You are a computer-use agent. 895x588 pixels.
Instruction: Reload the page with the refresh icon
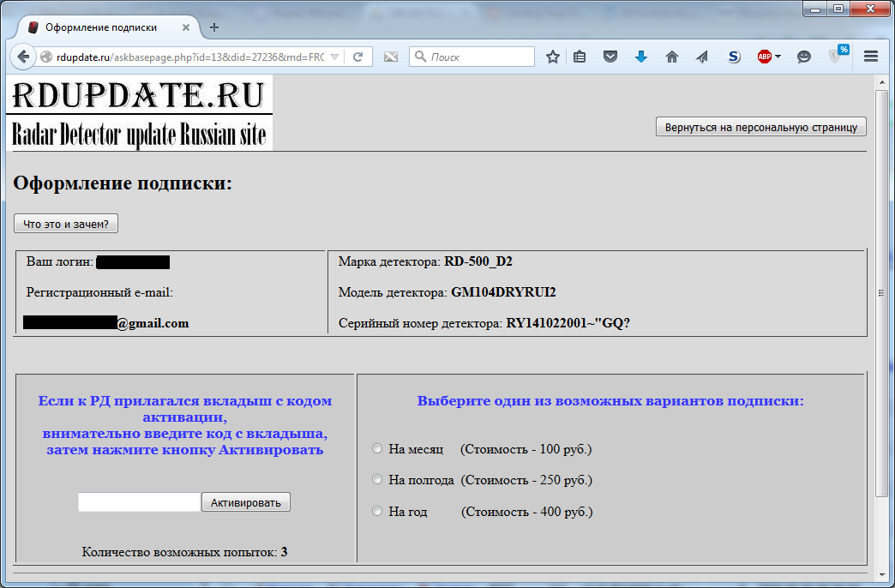(x=357, y=57)
